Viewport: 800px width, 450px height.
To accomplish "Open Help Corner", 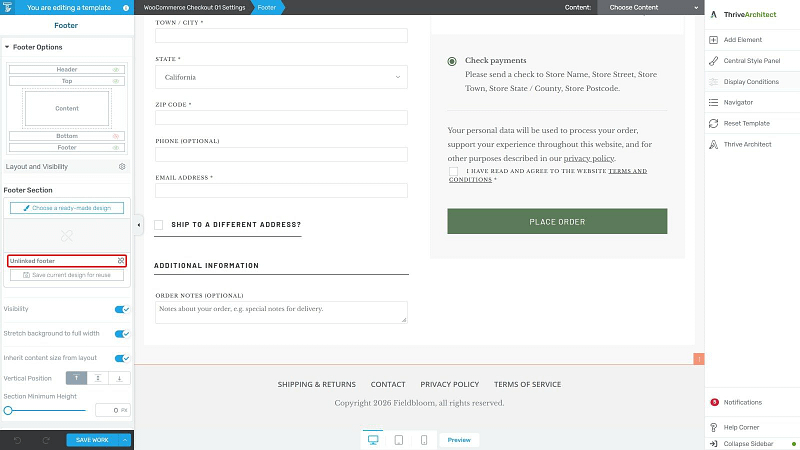I will (752, 427).
